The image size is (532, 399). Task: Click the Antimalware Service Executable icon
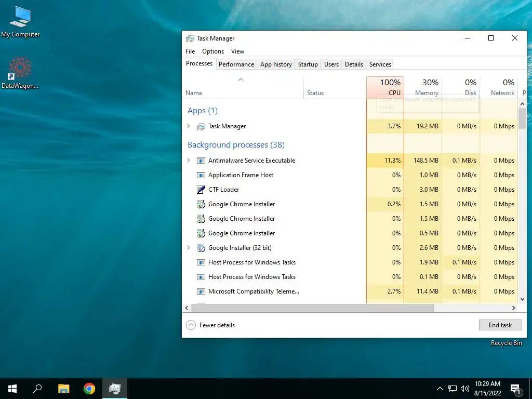tap(201, 161)
